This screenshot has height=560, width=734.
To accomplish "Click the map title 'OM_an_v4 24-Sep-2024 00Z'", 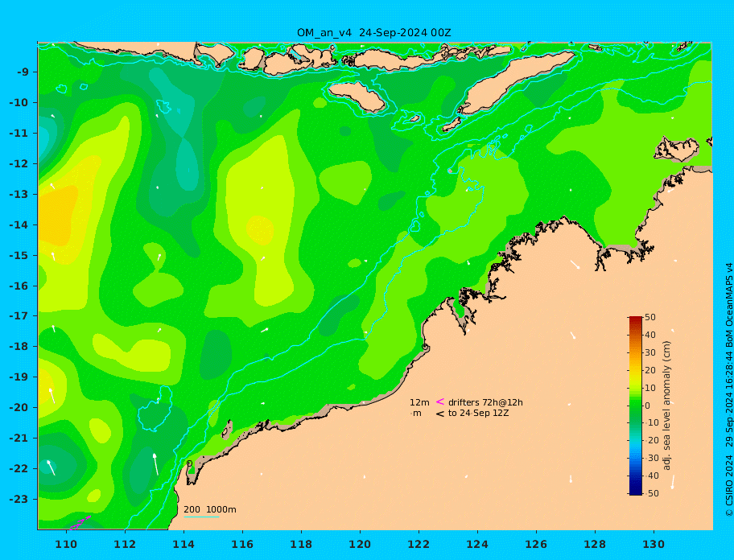I will tap(374, 33).
